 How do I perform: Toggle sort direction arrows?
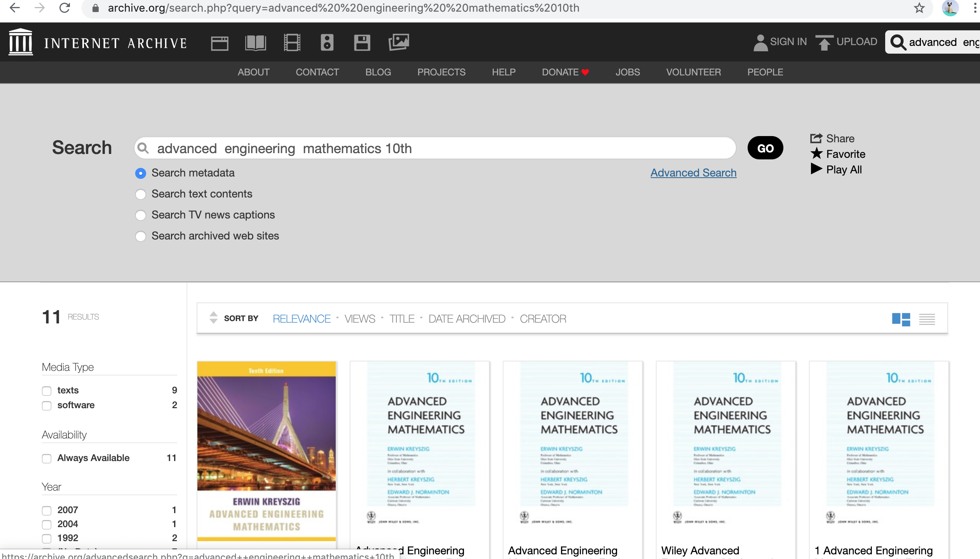[213, 318]
